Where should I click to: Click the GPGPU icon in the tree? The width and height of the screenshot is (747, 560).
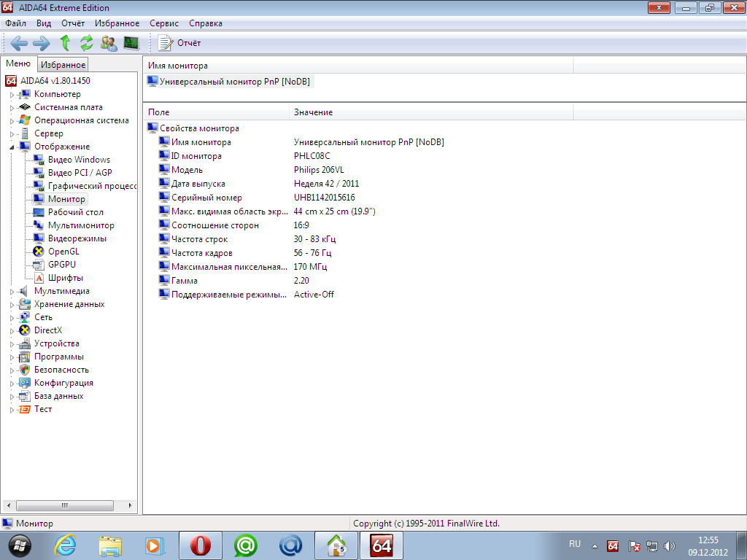pos(39,265)
